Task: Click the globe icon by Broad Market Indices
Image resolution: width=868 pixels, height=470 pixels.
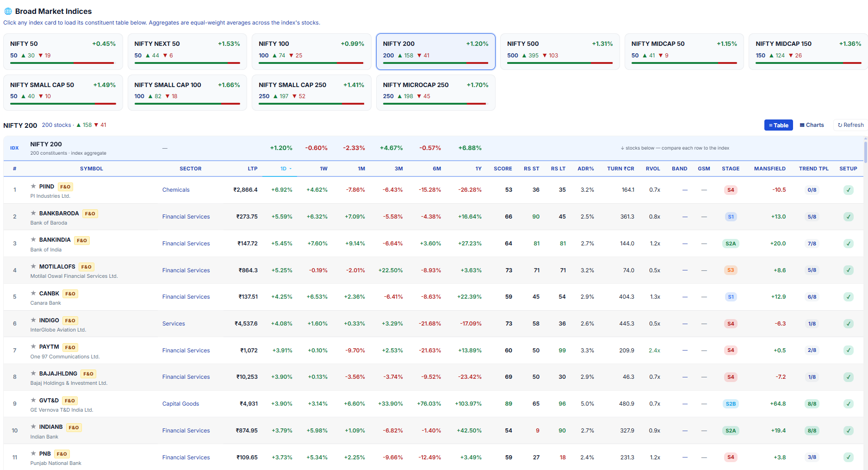Action: tap(8, 11)
